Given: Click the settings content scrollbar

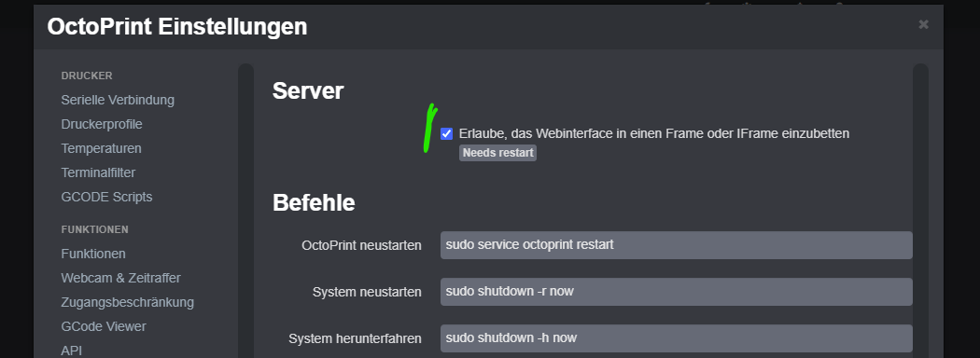Looking at the screenshot, I should (x=920, y=211).
